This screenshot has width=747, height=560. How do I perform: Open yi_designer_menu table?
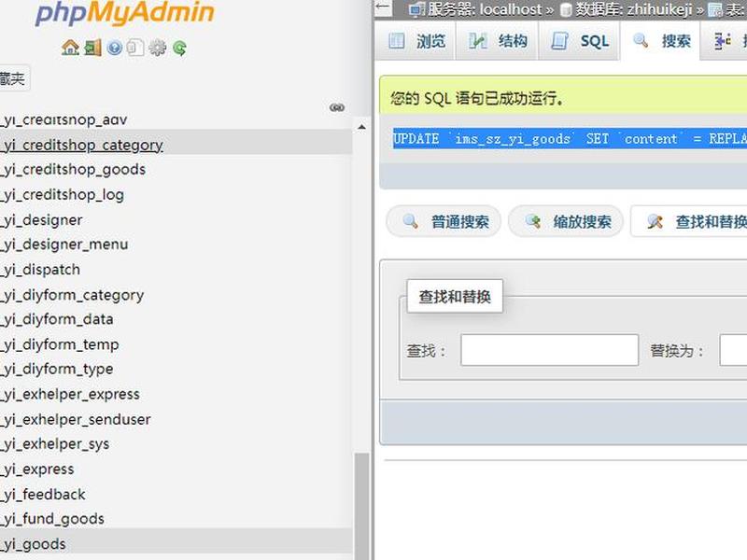point(64,245)
